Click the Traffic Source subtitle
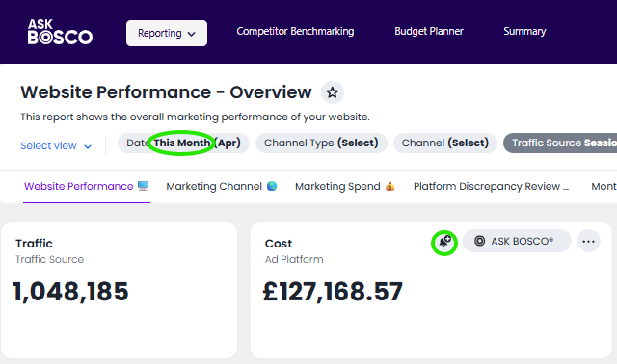Image resolution: width=617 pixels, height=364 pixels. [x=49, y=259]
